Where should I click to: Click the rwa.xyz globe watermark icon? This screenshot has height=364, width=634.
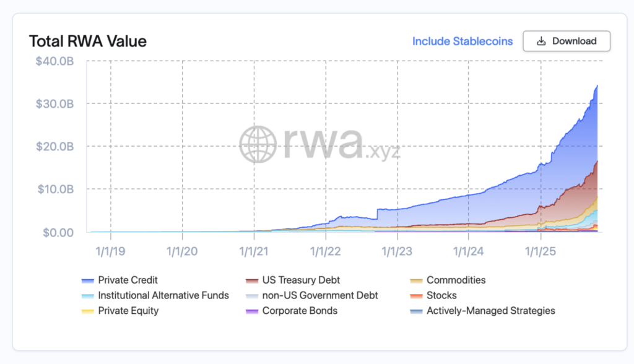click(x=260, y=144)
